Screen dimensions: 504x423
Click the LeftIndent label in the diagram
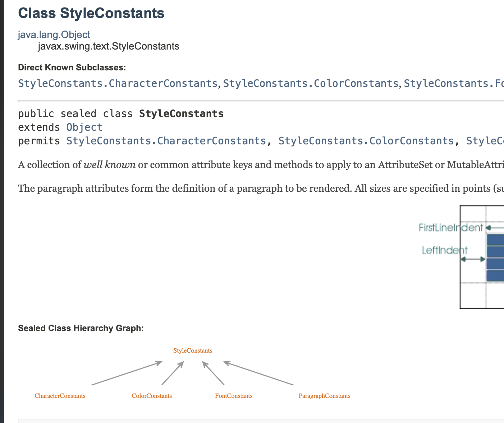[444, 250]
